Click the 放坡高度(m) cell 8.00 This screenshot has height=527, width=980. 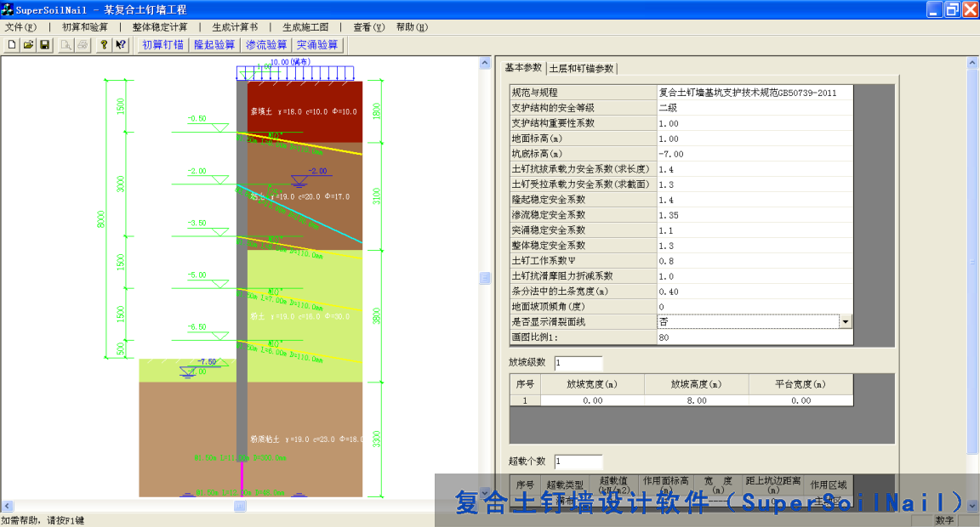click(697, 400)
